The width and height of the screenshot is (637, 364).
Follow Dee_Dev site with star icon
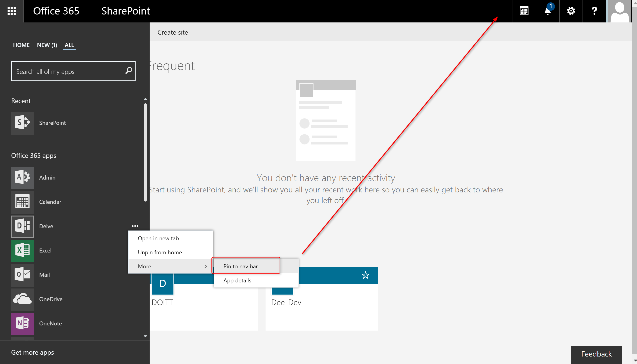click(x=365, y=275)
